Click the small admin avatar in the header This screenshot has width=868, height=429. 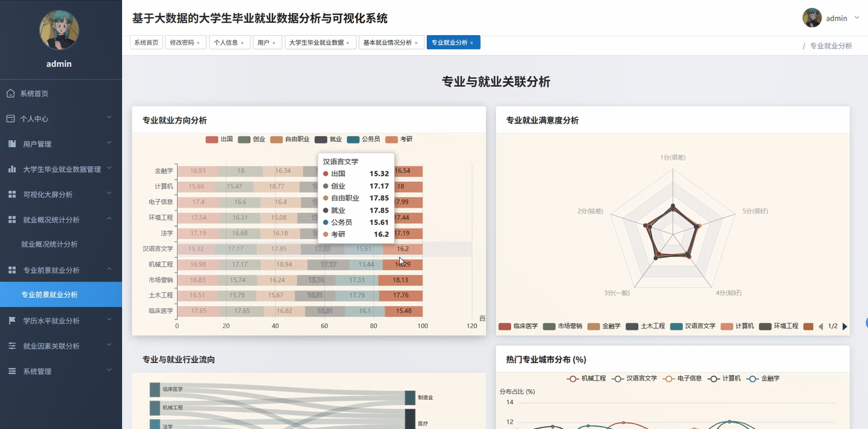point(812,18)
